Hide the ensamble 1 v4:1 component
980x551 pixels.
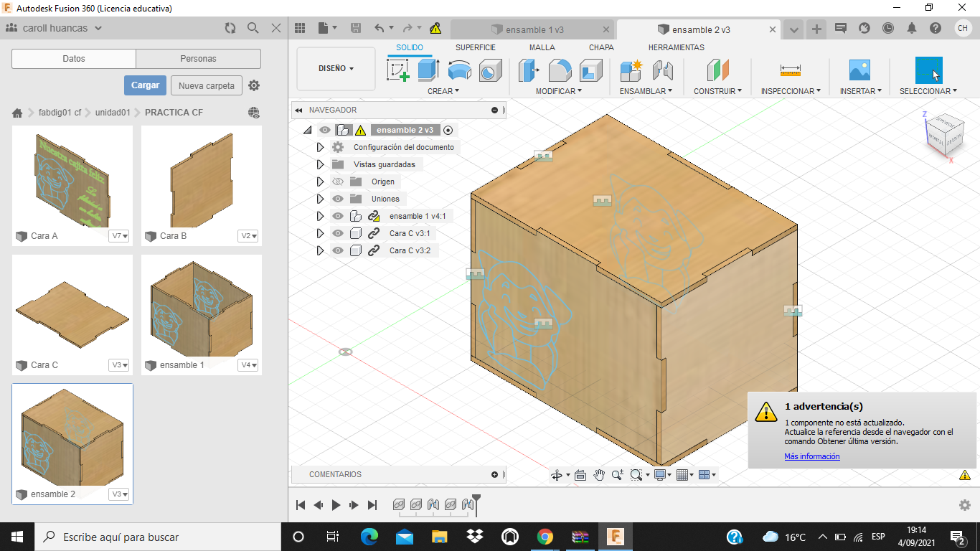click(x=338, y=216)
